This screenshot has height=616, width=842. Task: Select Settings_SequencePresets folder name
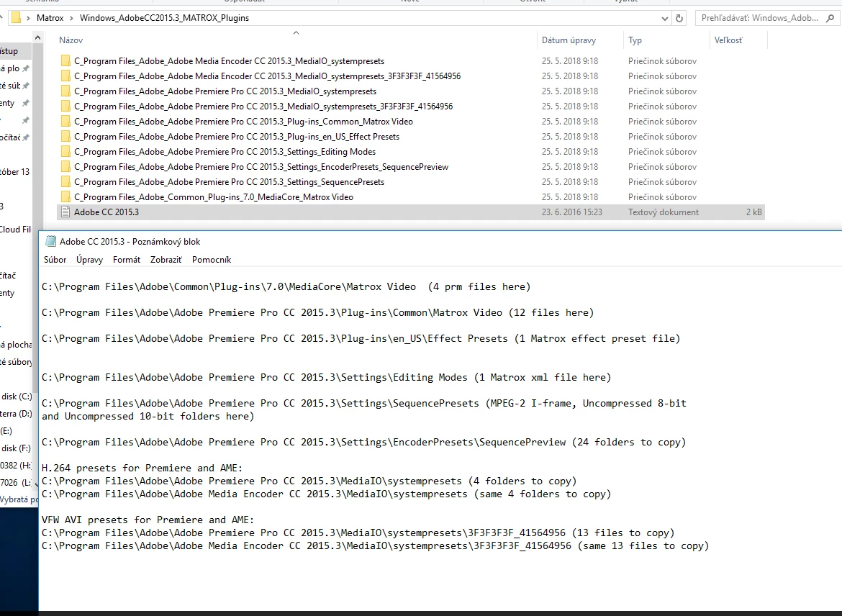(x=230, y=181)
